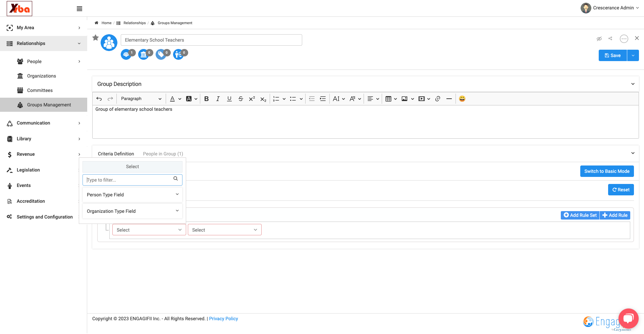Mark group as favorite with star icon
Image resolution: width=644 pixels, height=334 pixels.
pos(96,38)
